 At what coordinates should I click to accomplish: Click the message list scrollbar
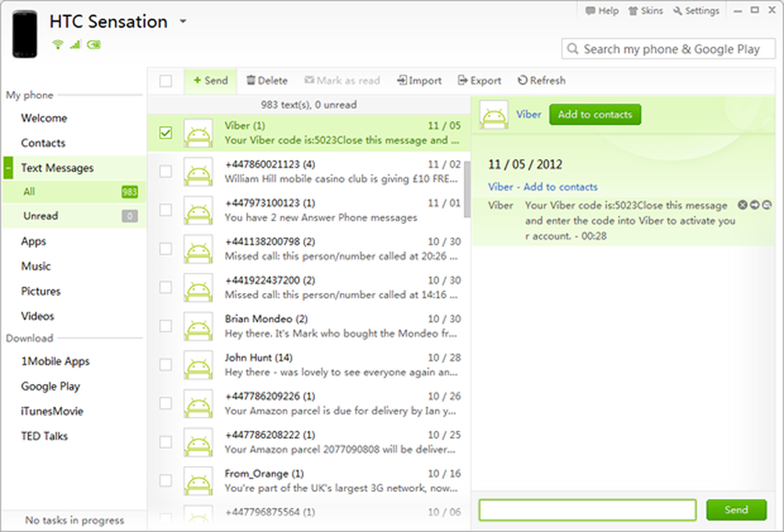pyautogui.click(x=467, y=189)
